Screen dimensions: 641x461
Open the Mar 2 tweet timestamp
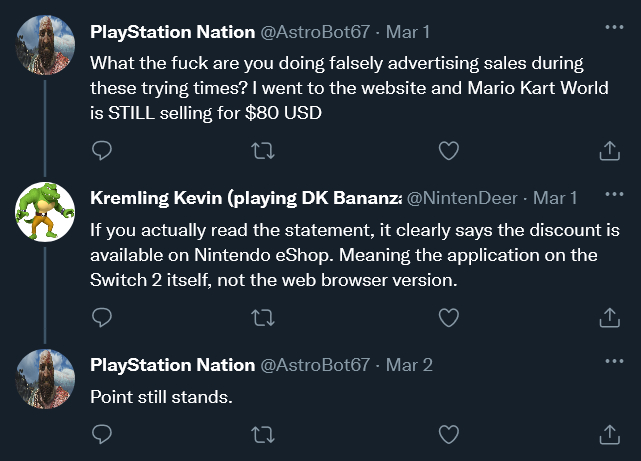(409, 365)
